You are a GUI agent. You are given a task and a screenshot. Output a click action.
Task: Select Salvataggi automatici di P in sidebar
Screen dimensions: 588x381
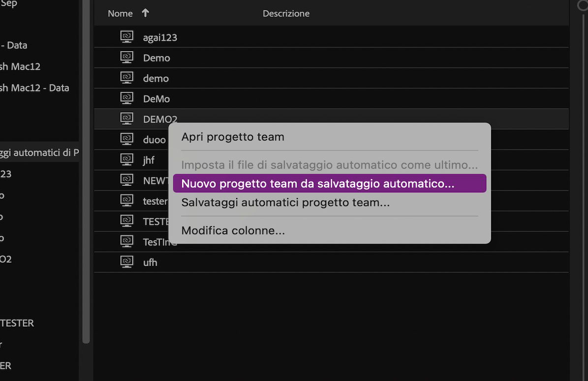point(39,152)
